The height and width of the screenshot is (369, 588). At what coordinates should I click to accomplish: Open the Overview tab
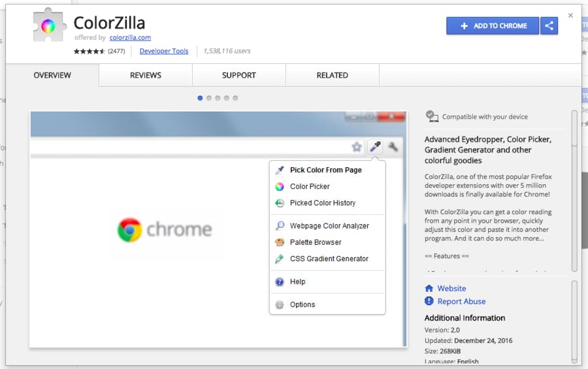click(52, 75)
